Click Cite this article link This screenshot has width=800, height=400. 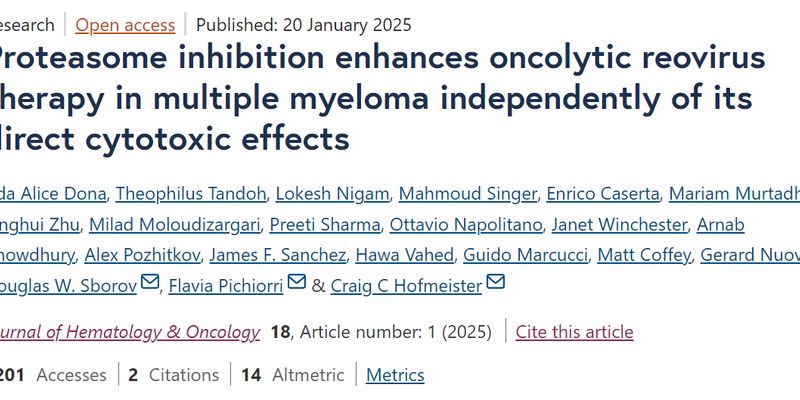(x=574, y=331)
